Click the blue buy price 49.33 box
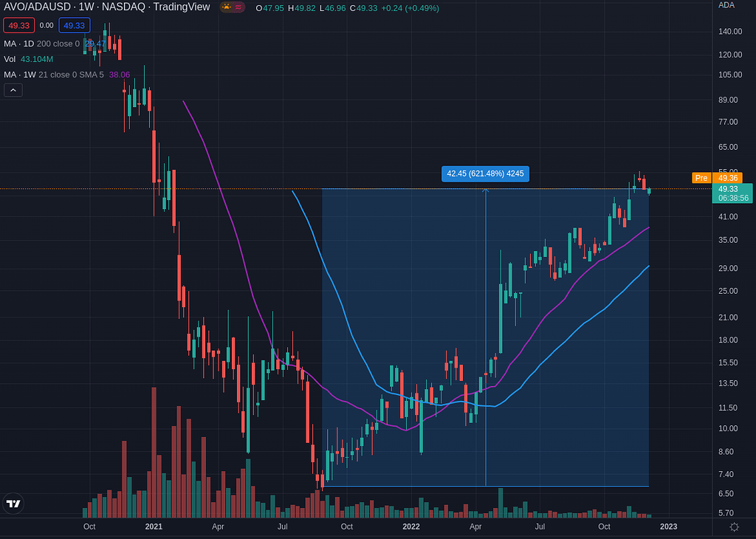Image resolution: width=756 pixels, height=539 pixels. [x=74, y=25]
